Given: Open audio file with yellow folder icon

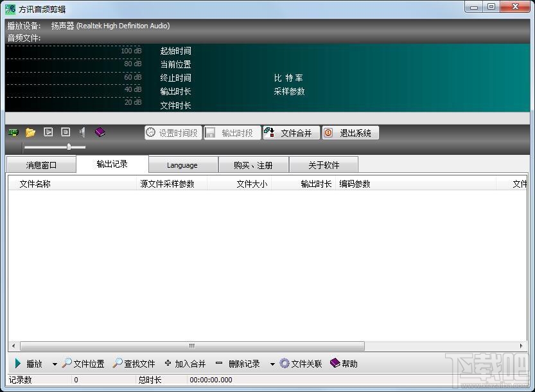Looking at the screenshot, I should [30, 132].
